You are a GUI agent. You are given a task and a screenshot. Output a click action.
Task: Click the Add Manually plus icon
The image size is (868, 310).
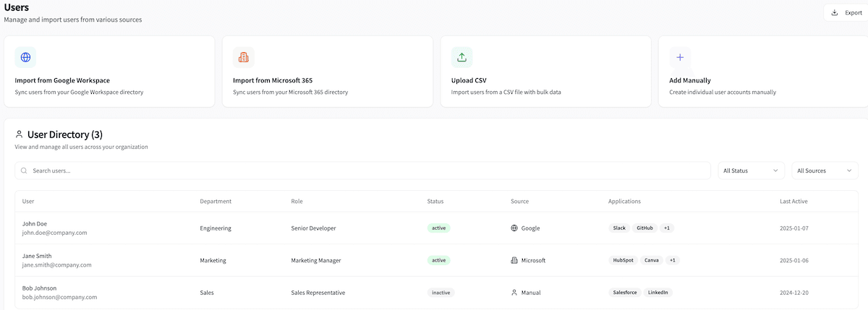[x=680, y=57]
